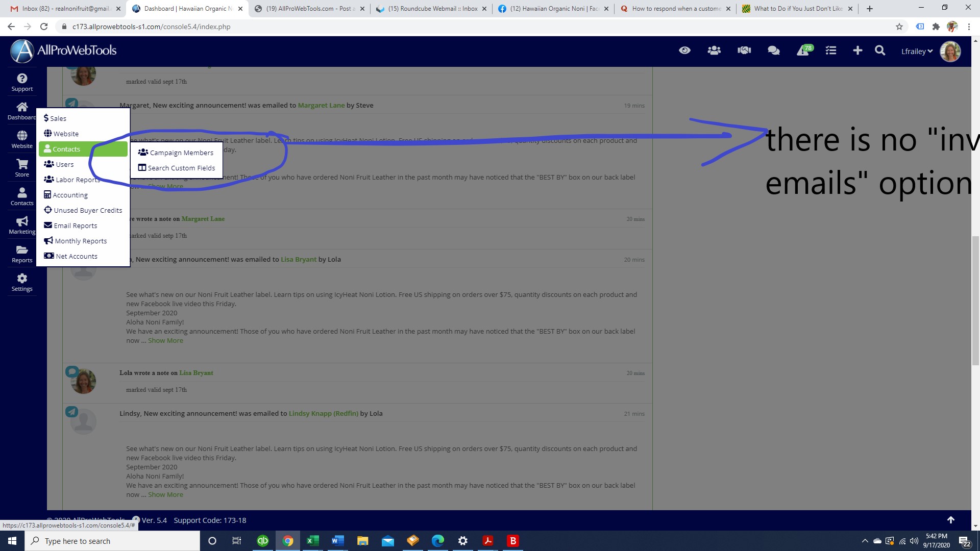Screen dimensions: 980x551
Task: Open Contacts in the left sidebar
Action: click(22, 197)
